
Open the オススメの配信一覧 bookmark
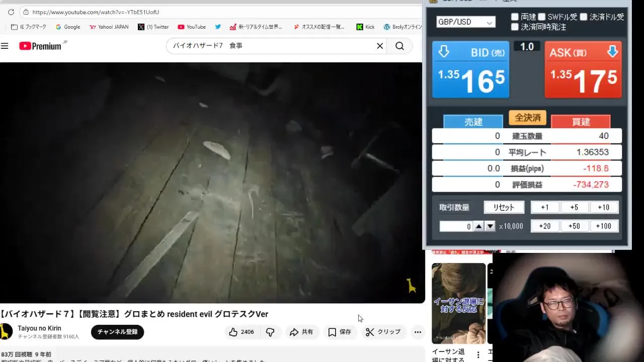point(319,27)
